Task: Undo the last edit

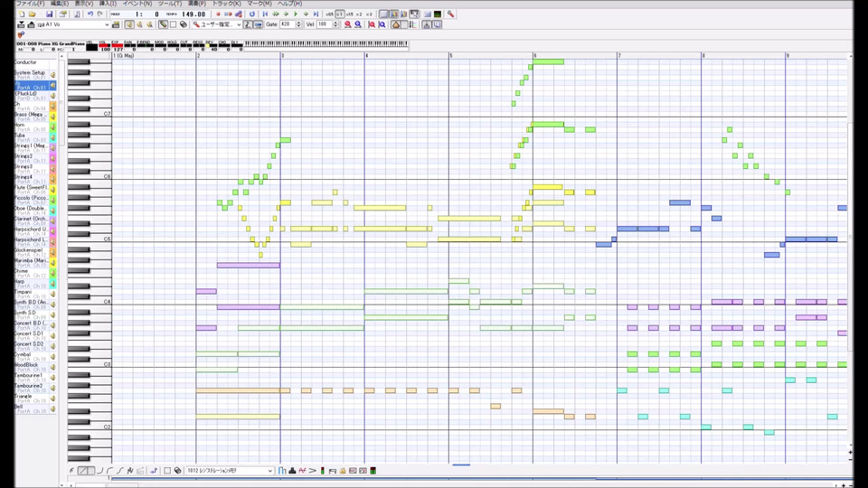Action: pyautogui.click(x=90, y=14)
